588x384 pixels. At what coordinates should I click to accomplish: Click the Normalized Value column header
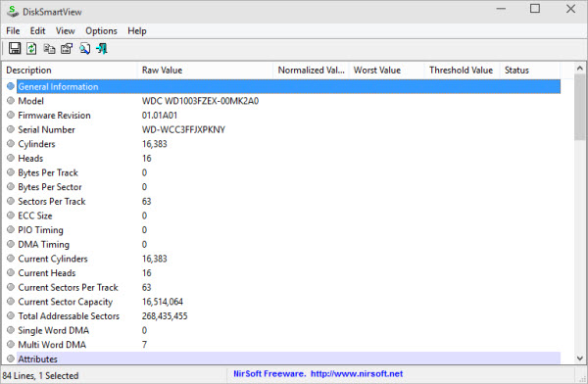(x=312, y=71)
